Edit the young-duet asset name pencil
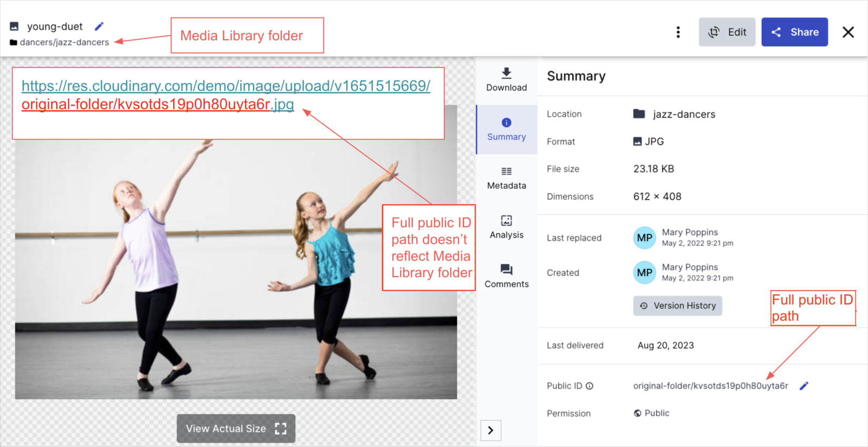 [99, 27]
